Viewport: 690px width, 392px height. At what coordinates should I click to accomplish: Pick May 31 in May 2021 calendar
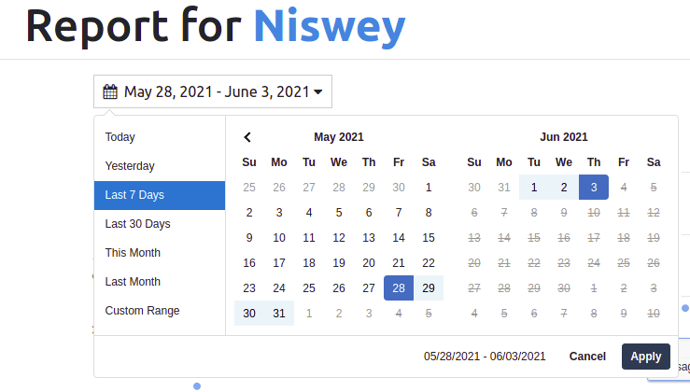click(279, 313)
